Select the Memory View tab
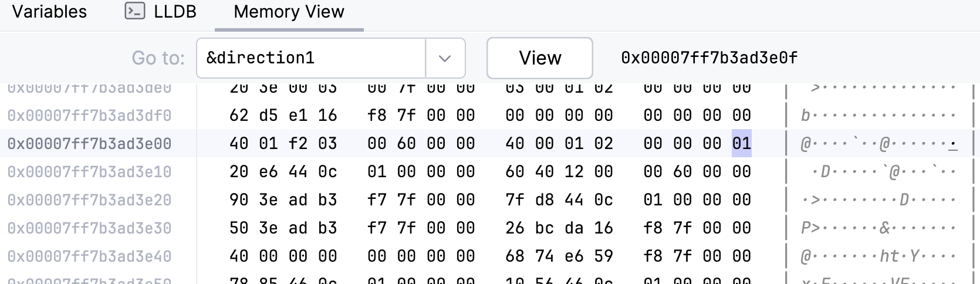The image size is (980, 284). click(289, 11)
